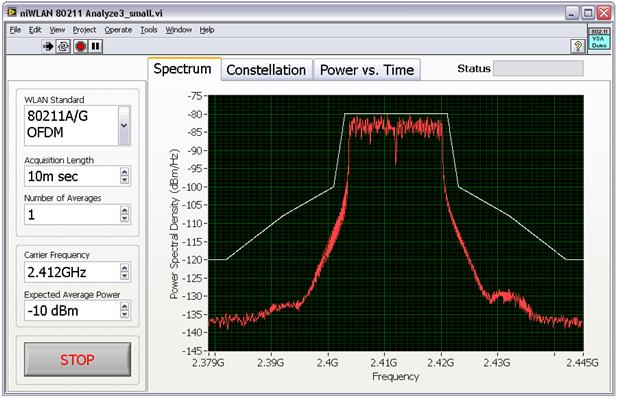Decrement the Number of Averages value
The image size is (619, 399).
point(124,219)
